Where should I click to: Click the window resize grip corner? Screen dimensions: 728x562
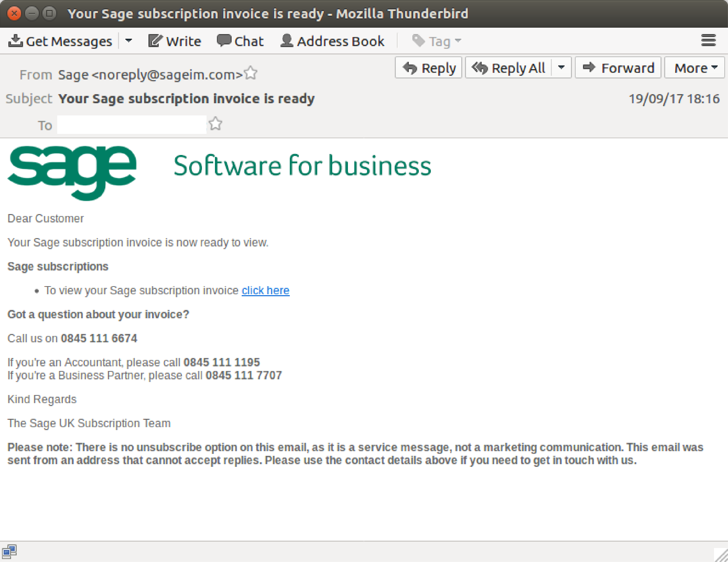point(721,555)
